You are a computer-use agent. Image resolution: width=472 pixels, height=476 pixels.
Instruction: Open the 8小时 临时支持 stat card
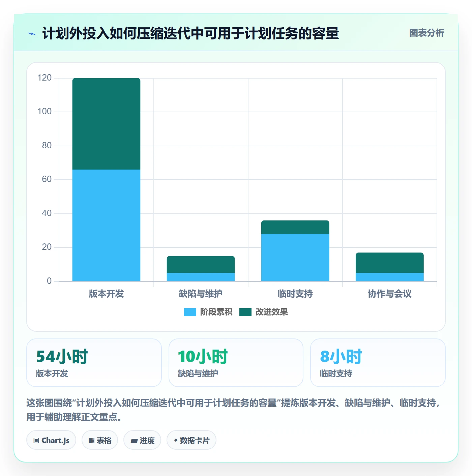pyautogui.click(x=378, y=363)
